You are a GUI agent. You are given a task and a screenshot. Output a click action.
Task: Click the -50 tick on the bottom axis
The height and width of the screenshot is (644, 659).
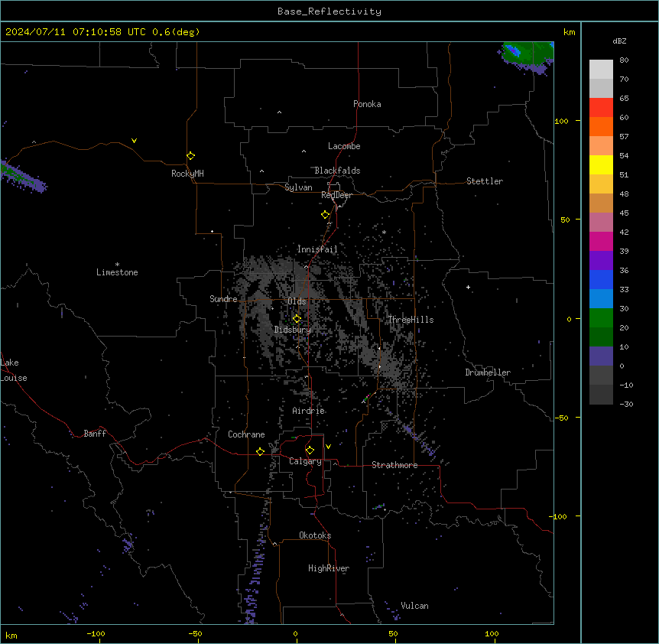(195, 633)
